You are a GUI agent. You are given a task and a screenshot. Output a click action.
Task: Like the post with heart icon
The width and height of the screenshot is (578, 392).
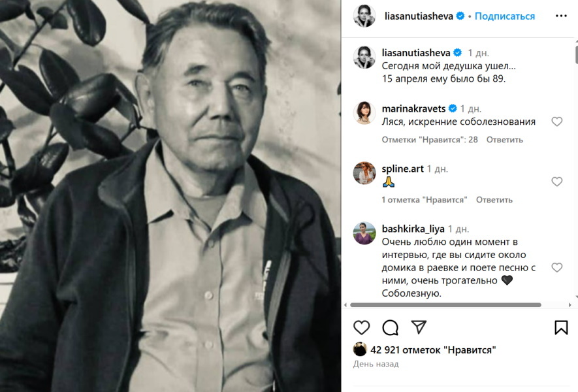click(361, 327)
